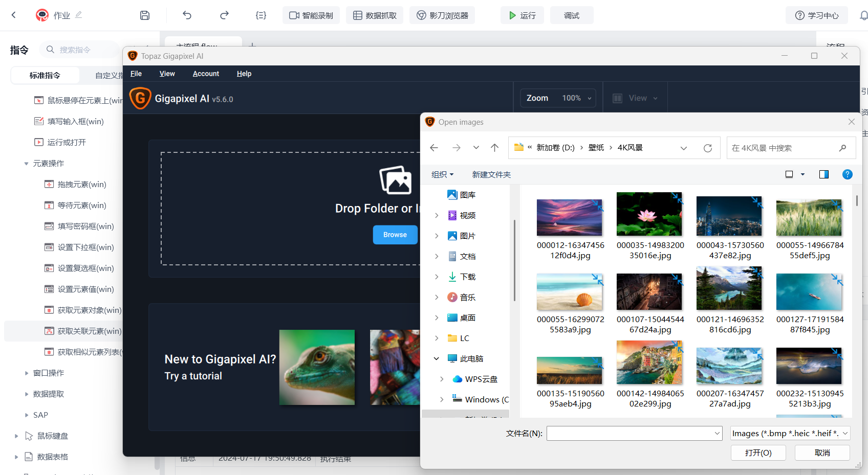Toggle the preview pane icon in the dialog
The image size is (868, 475).
coord(824,174)
